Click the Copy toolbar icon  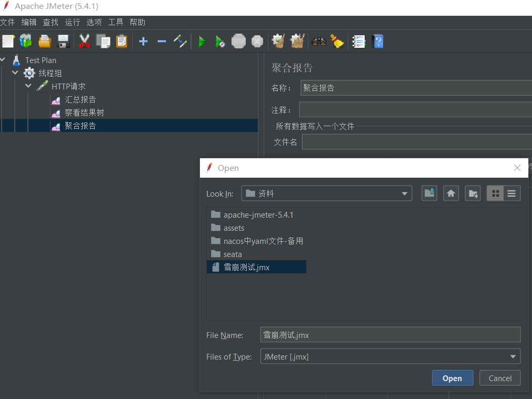click(x=103, y=42)
